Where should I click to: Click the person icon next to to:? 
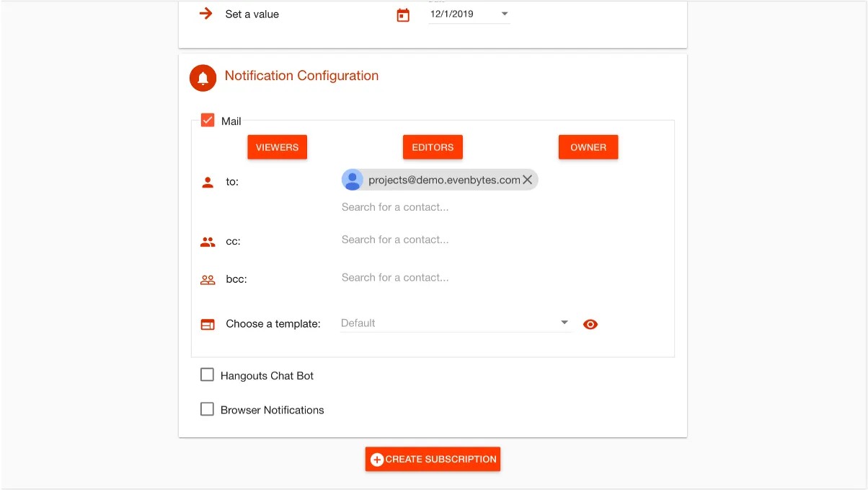pos(208,183)
